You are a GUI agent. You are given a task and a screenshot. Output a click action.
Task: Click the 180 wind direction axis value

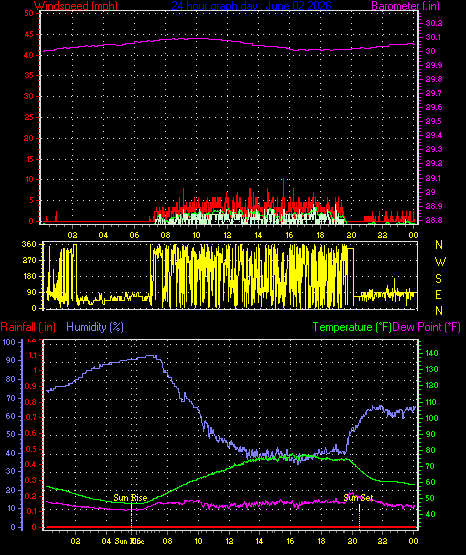click(29, 276)
